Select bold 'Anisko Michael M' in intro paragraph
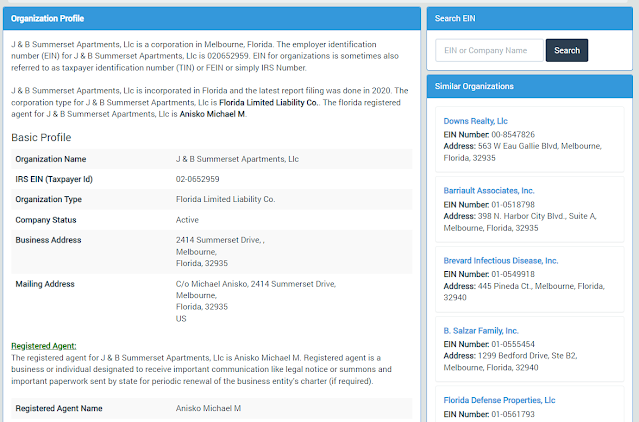639x422 pixels. (212, 114)
